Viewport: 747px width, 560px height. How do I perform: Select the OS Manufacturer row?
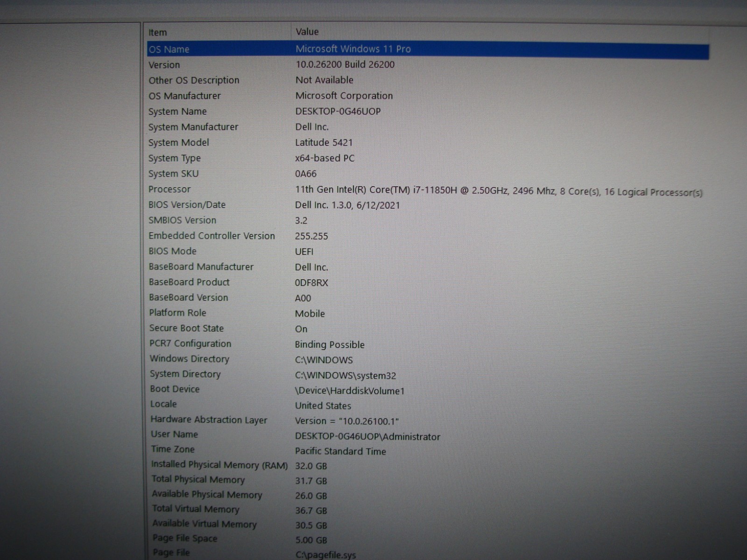[184, 96]
